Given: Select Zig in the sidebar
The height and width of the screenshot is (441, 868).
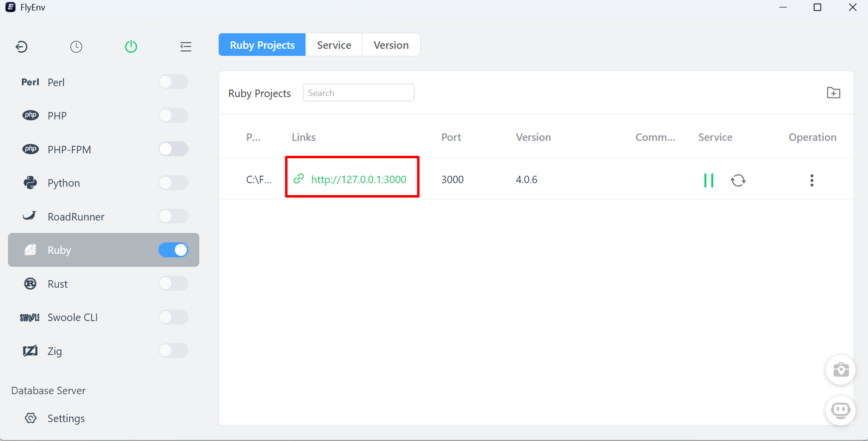Looking at the screenshot, I should click(x=104, y=351).
